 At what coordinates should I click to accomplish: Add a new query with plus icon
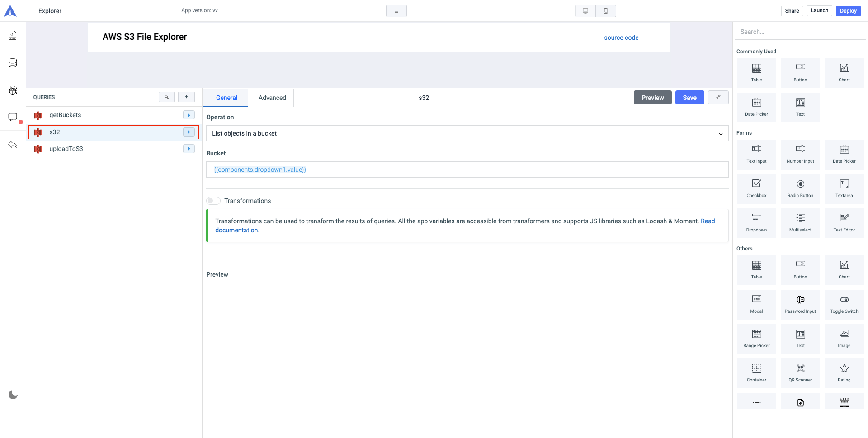coord(186,97)
